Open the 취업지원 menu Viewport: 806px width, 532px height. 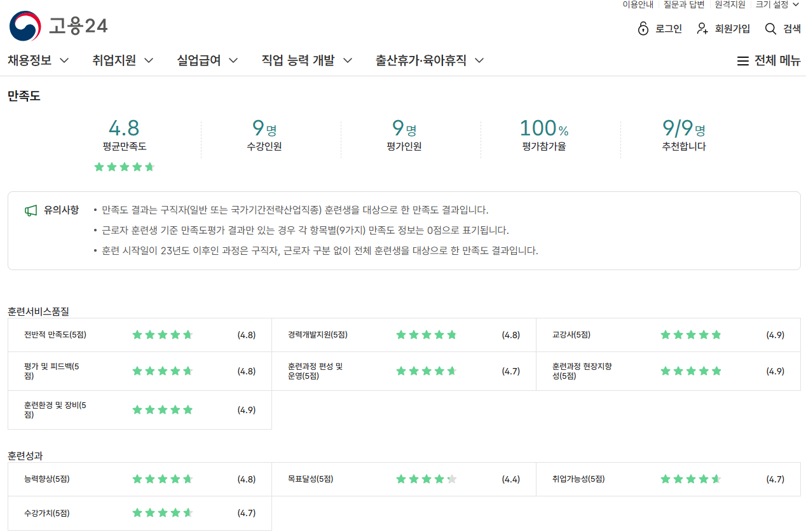[123, 60]
